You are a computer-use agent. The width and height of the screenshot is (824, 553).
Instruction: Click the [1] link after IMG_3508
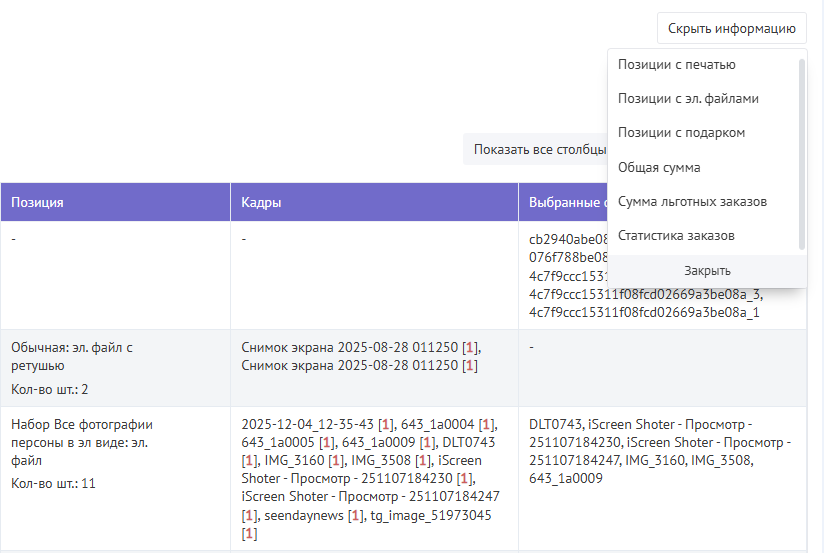coord(425,460)
